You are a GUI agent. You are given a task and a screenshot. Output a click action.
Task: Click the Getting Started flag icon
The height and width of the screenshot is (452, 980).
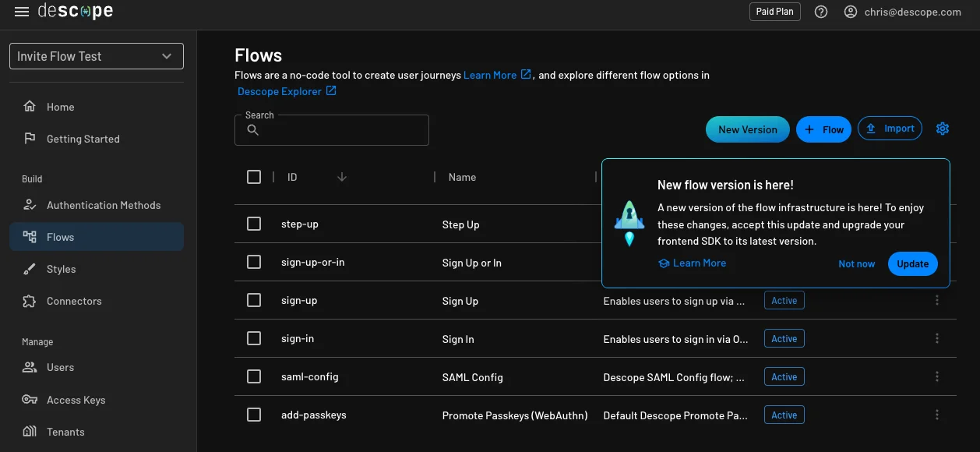click(x=30, y=139)
